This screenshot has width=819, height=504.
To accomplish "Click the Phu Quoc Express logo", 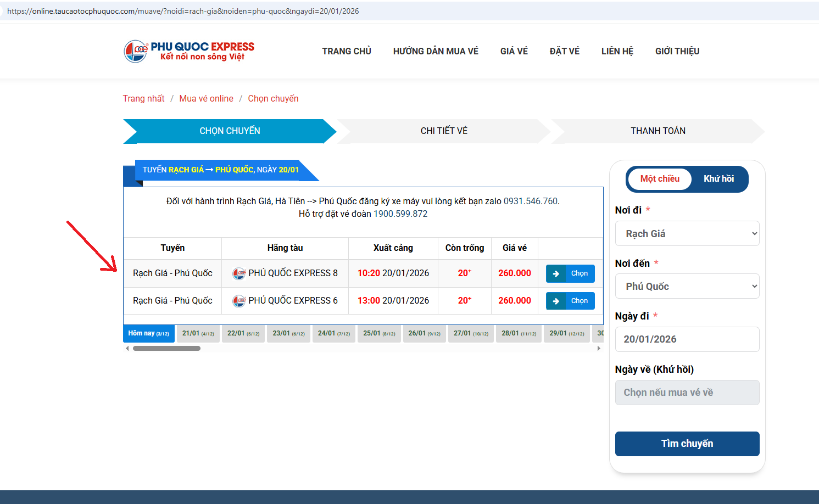I will pos(189,51).
